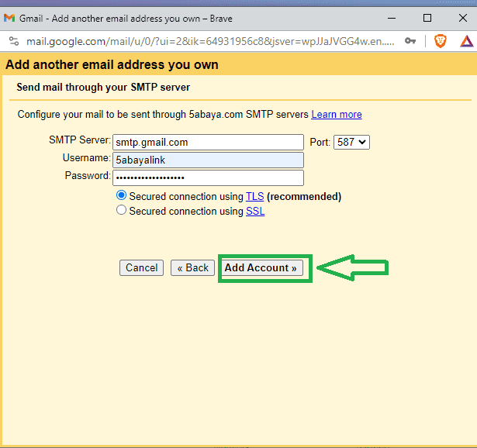This screenshot has height=448, width=477.
Task: Click the Gmail logo icon in title bar
Action: point(9,19)
